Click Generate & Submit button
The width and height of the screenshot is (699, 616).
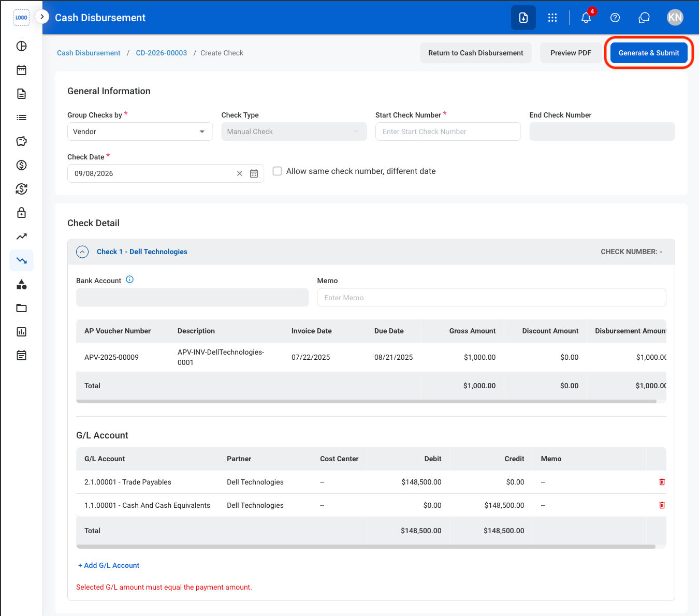(649, 53)
